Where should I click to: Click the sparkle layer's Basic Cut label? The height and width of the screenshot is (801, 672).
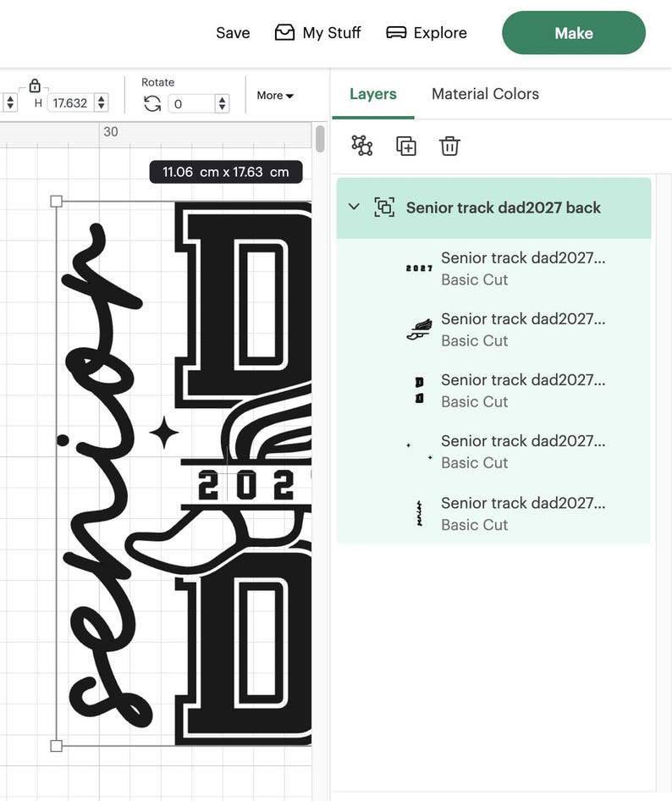(x=475, y=463)
